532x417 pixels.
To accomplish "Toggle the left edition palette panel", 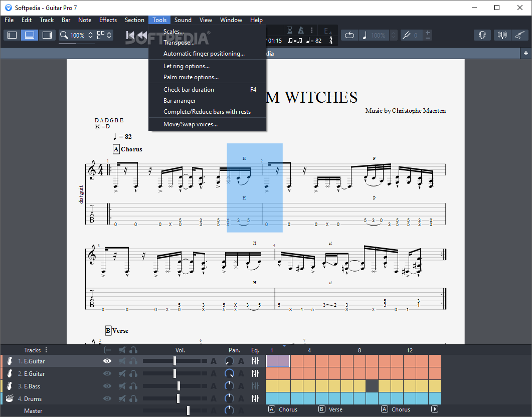I will [x=12, y=35].
